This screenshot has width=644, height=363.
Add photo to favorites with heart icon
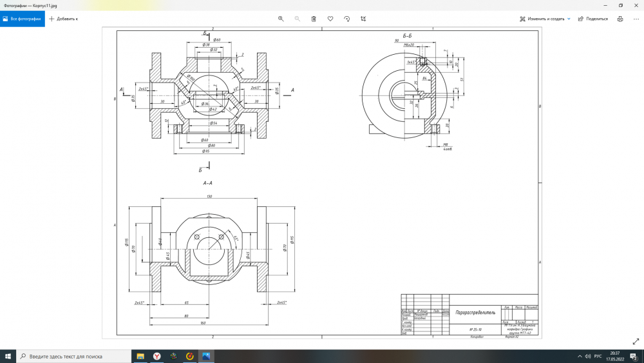(330, 19)
